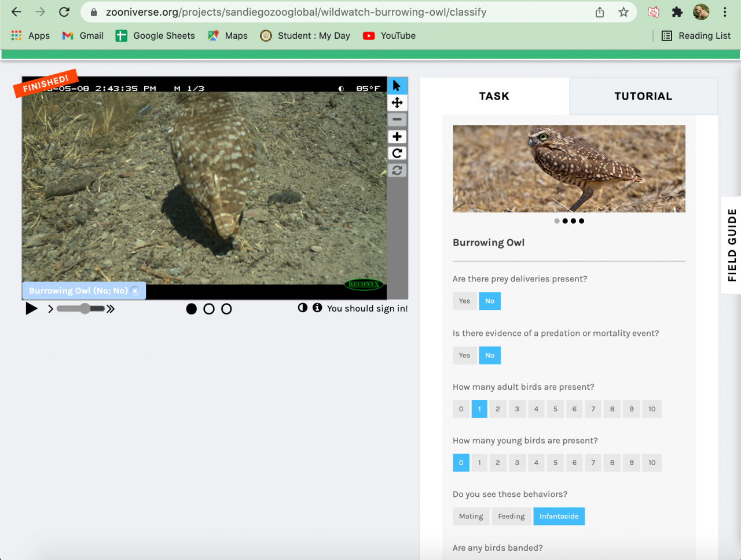
Task: Open the Gmail bookmark
Action: click(x=83, y=36)
